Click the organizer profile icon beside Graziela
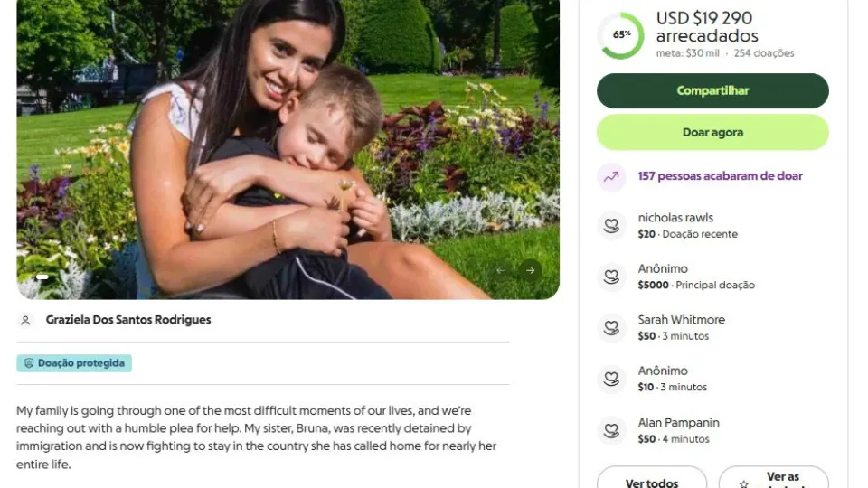 pyautogui.click(x=26, y=320)
